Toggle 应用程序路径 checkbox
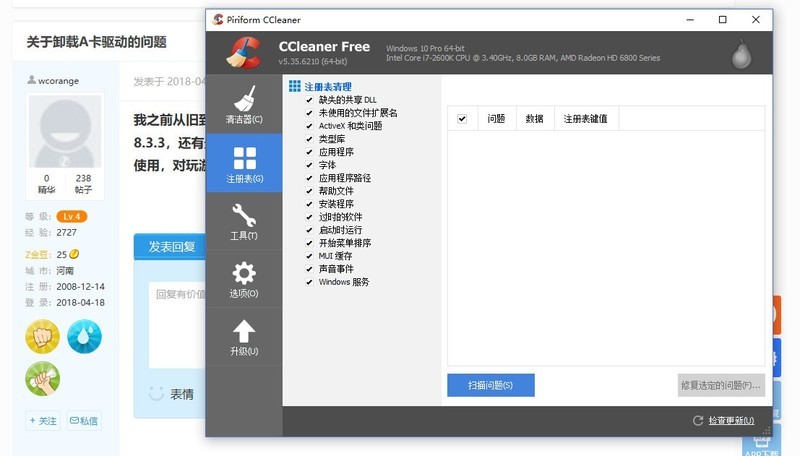Viewport: 800px width, 456px height. pos(309,178)
